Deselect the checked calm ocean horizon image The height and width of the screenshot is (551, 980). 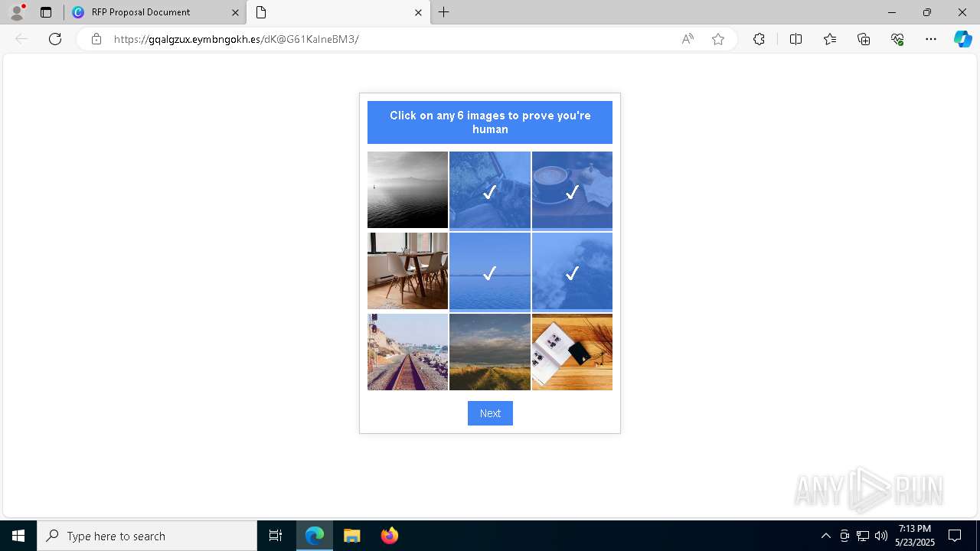tap(490, 271)
